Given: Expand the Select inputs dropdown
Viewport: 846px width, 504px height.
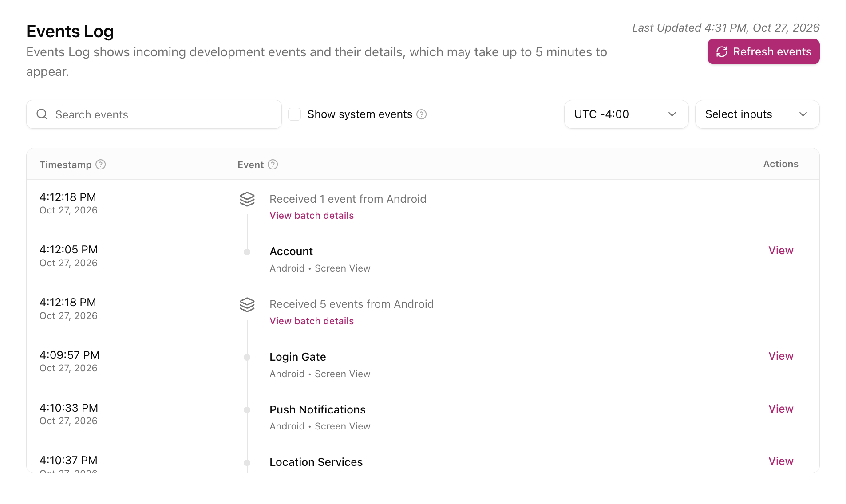Looking at the screenshot, I should (x=757, y=114).
